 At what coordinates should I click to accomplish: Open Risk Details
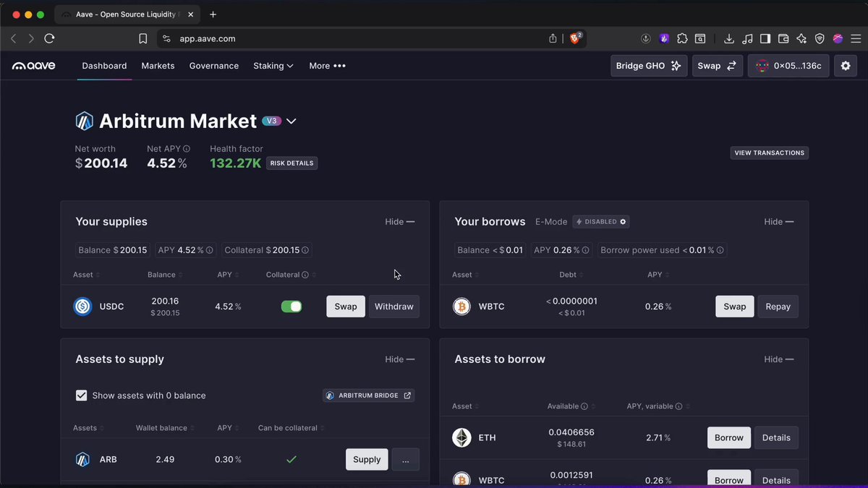292,163
